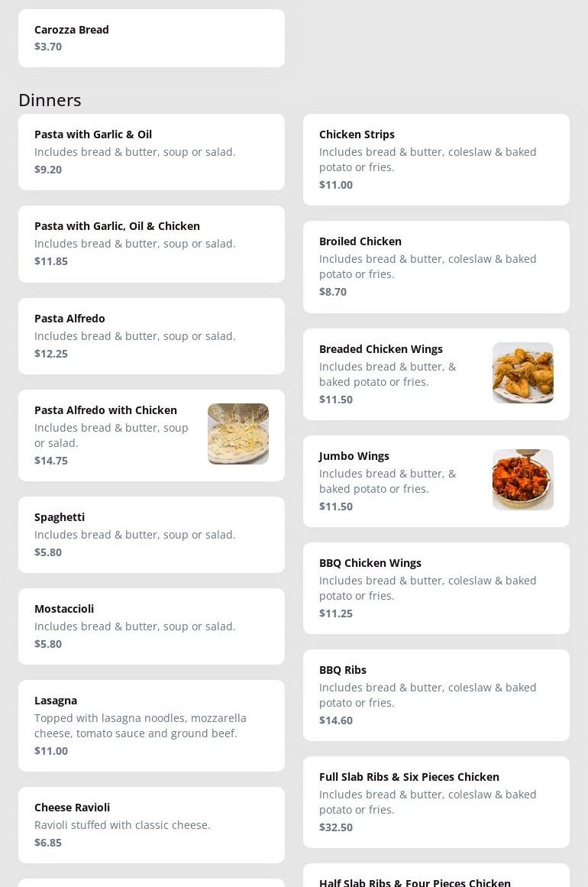Select the Broiled Chicken card

coord(437,267)
